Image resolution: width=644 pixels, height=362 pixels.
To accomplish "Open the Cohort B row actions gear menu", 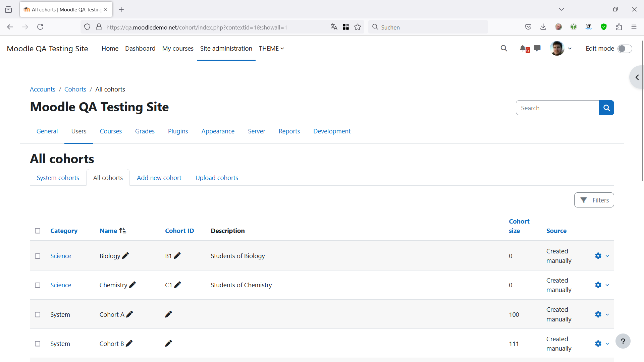I will tap(602, 344).
